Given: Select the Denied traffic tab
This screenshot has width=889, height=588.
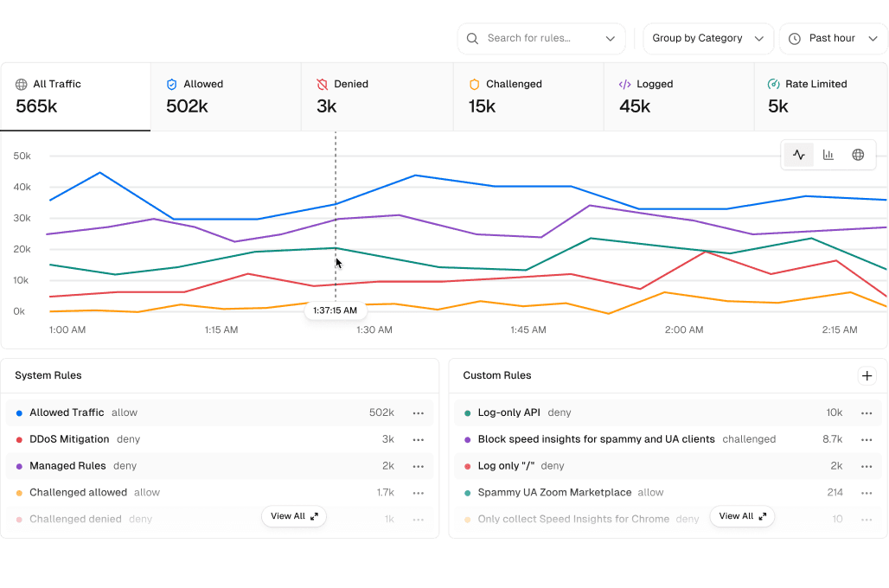Looking at the screenshot, I should coord(376,96).
